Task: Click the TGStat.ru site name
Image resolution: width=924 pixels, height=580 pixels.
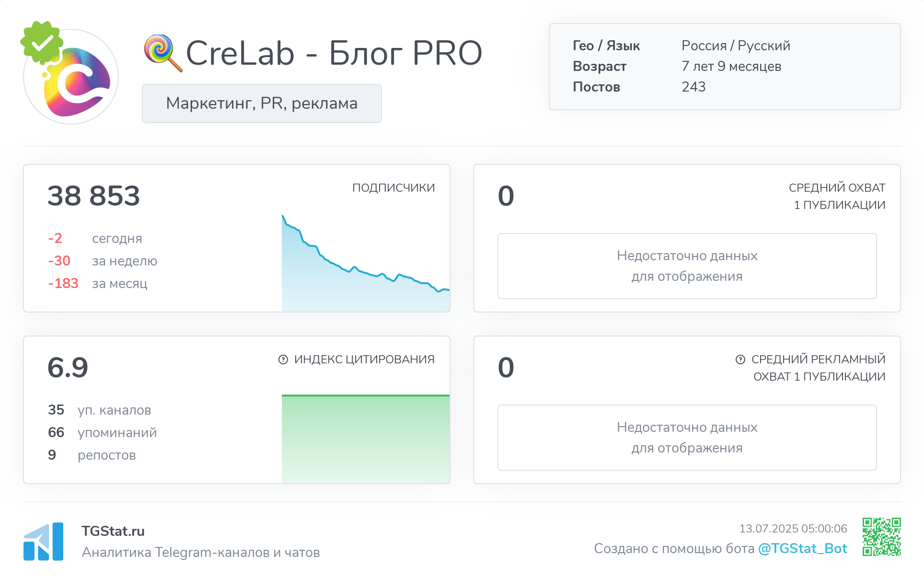Action: (113, 531)
